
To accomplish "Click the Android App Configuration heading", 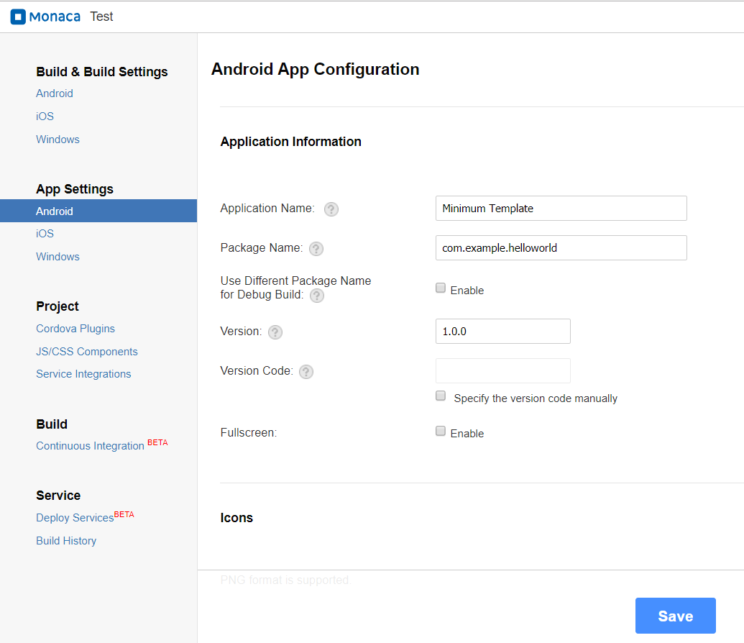I will pos(315,69).
